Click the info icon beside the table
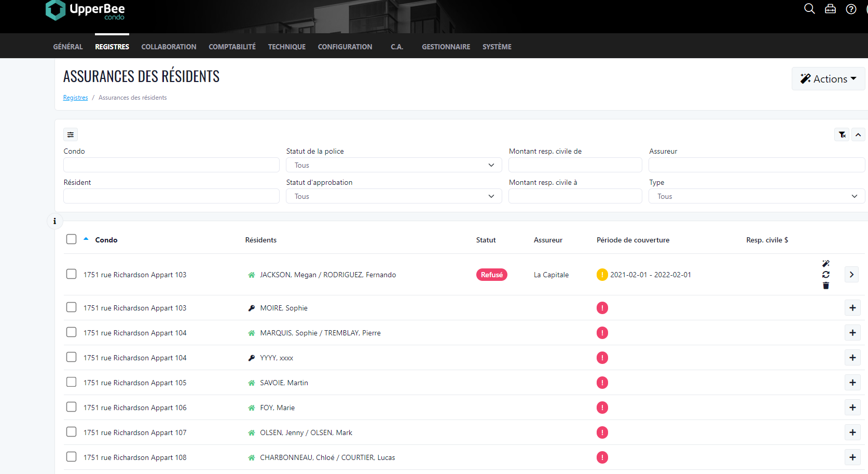 (54, 221)
